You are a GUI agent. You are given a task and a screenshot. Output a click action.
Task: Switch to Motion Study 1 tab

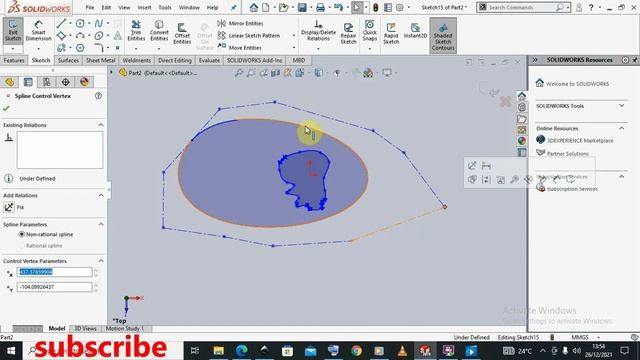(124, 329)
